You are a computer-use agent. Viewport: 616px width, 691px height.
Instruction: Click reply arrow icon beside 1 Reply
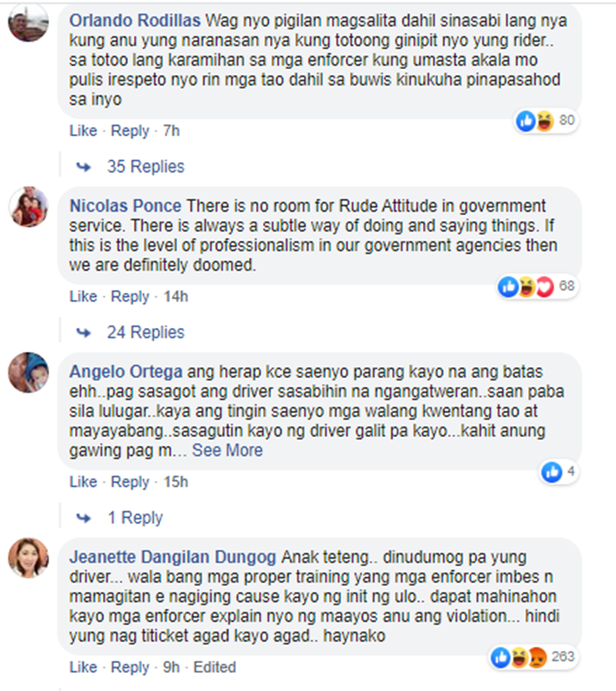click(x=84, y=518)
